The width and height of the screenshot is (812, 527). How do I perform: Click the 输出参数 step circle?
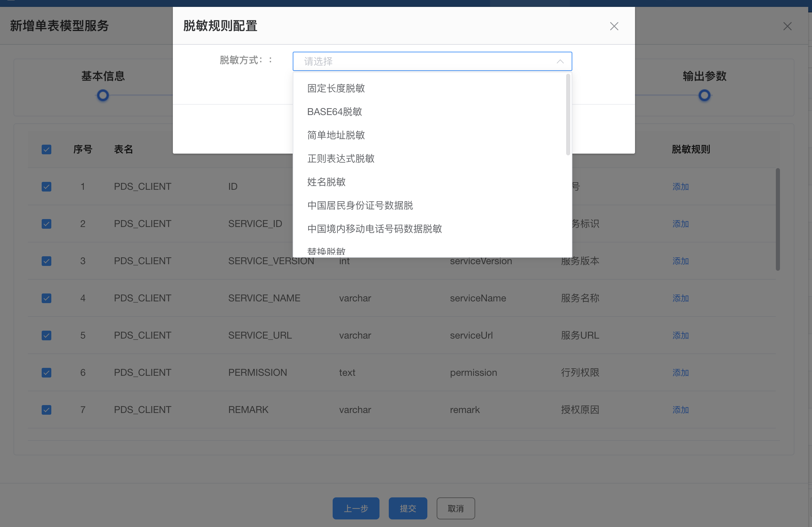click(704, 95)
